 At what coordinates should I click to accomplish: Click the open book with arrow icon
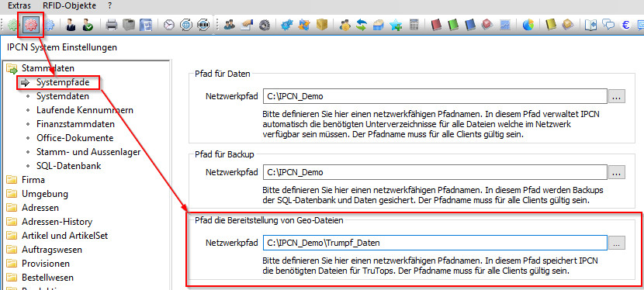(x=590, y=25)
